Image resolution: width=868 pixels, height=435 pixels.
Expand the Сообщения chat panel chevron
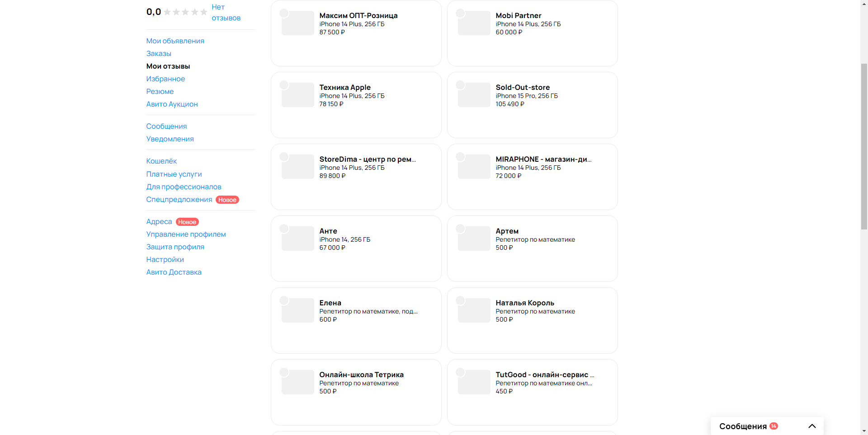point(812,426)
